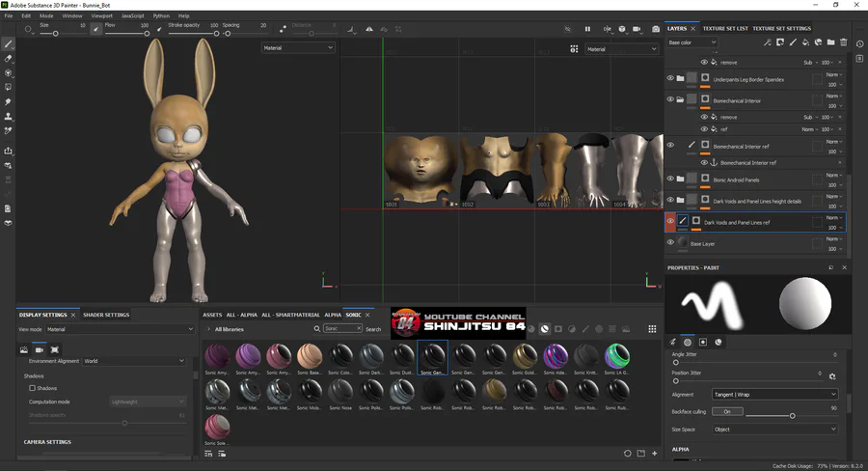Toggle lazy mouse icon
This screenshot has width=868, height=471.
[283, 29]
